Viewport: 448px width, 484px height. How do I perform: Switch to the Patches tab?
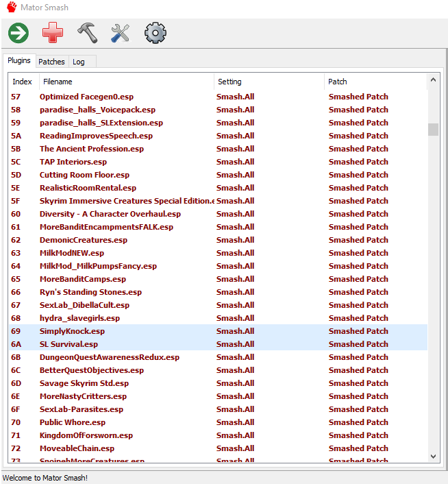click(51, 62)
